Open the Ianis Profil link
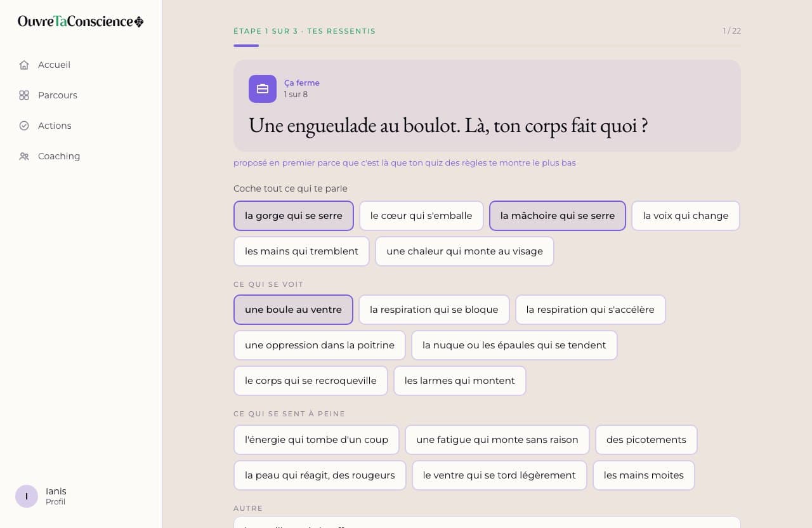Viewport: 812px width, 528px height. pos(42,496)
